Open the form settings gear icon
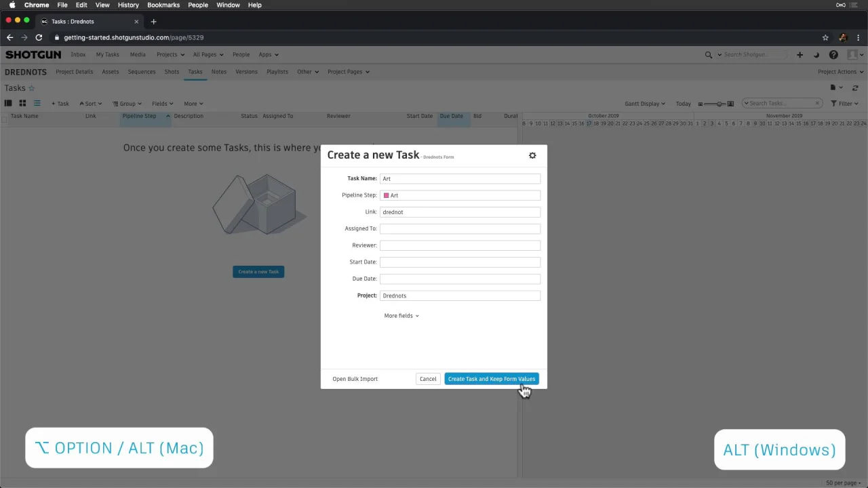The width and height of the screenshot is (868, 488). click(532, 155)
